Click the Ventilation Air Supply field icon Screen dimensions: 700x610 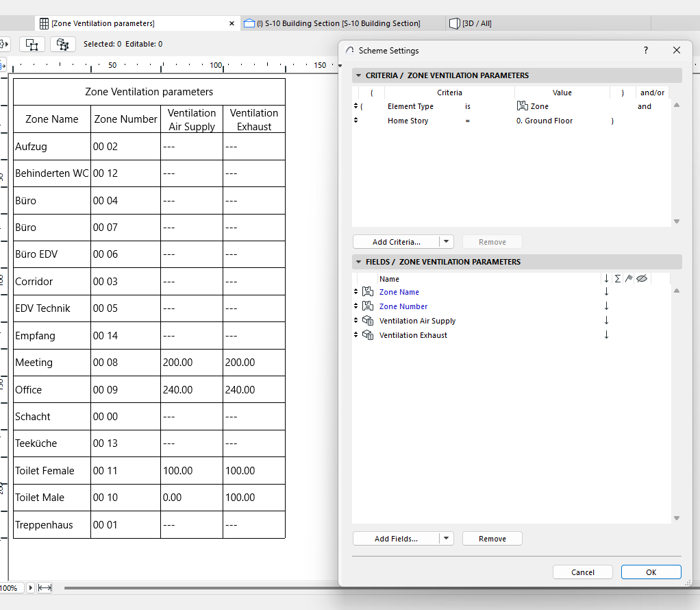(x=368, y=320)
